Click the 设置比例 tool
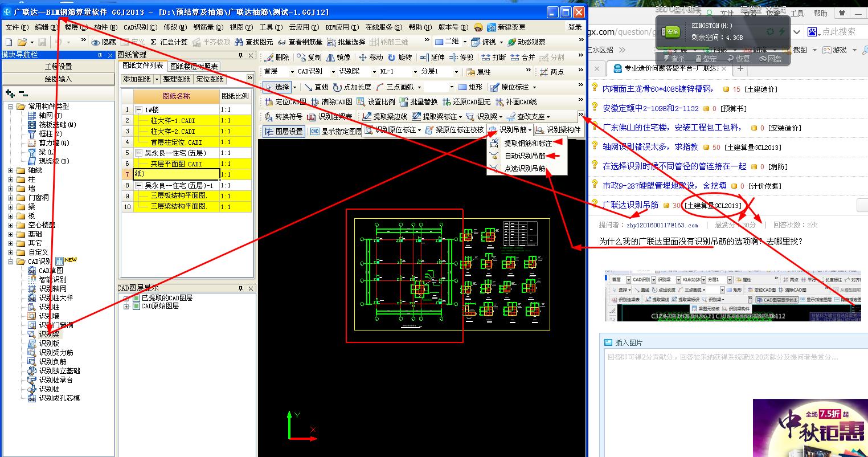Screen dimensions: 868x457 (x=376, y=102)
